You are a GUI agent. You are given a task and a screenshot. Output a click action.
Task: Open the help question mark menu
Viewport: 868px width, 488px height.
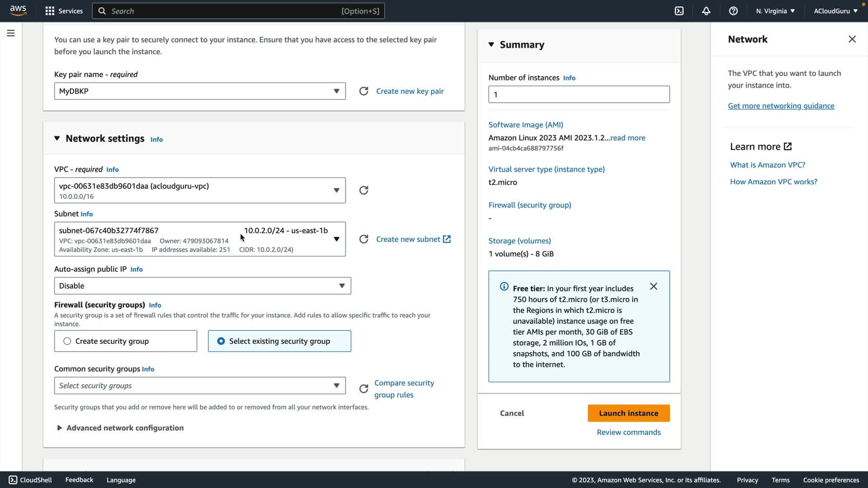tap(733, 11)
